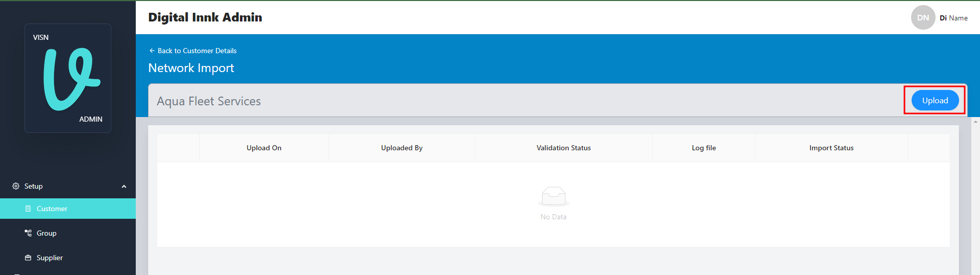Click the Validation Status column header

pyautogui.click(x=563, y=148)
